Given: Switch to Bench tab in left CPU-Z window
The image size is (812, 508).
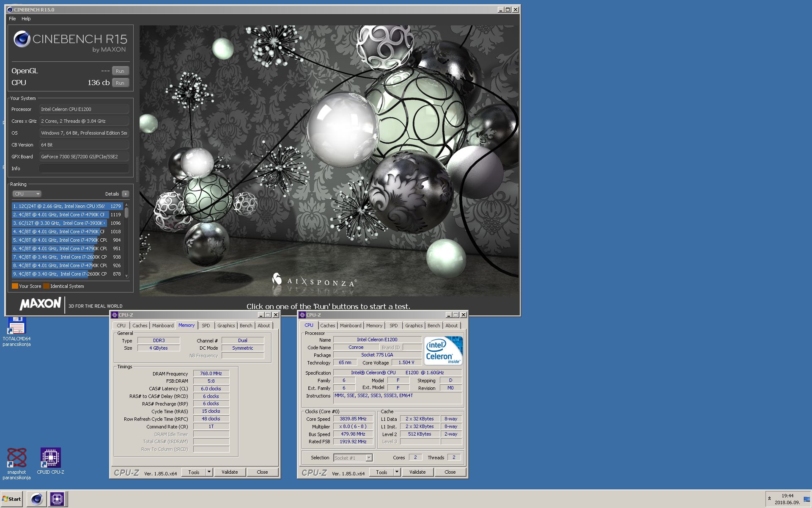Looking at the screenshot, I should [x=246, y=326].
